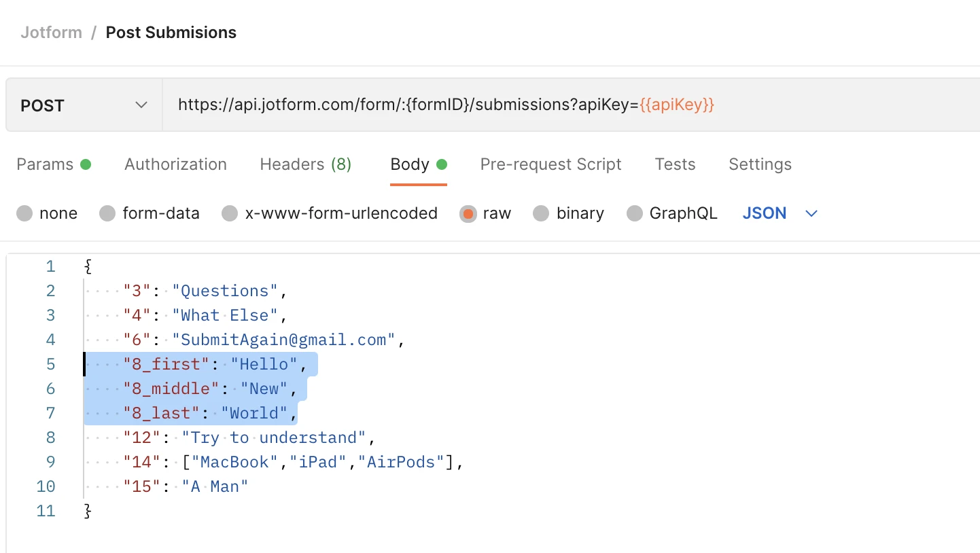Select the GraphQL body option
Image resolution: width=980 pixels, height=553 pixels.
point(634,213)
